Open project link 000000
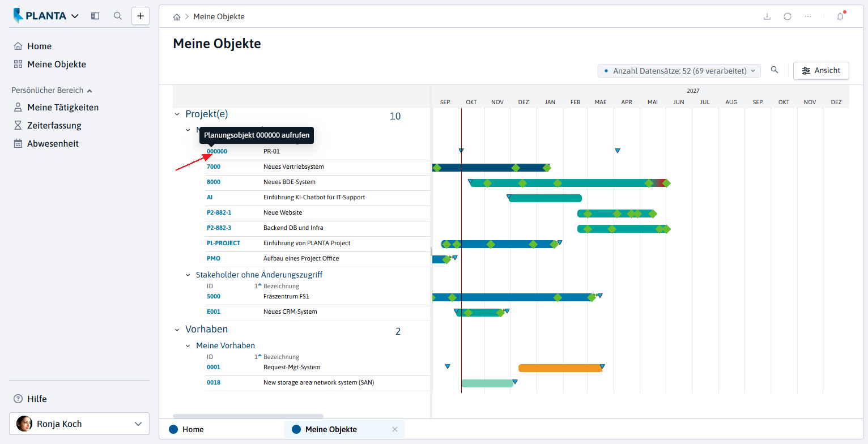This screenshot has height=444, width=868. [217, 151]
